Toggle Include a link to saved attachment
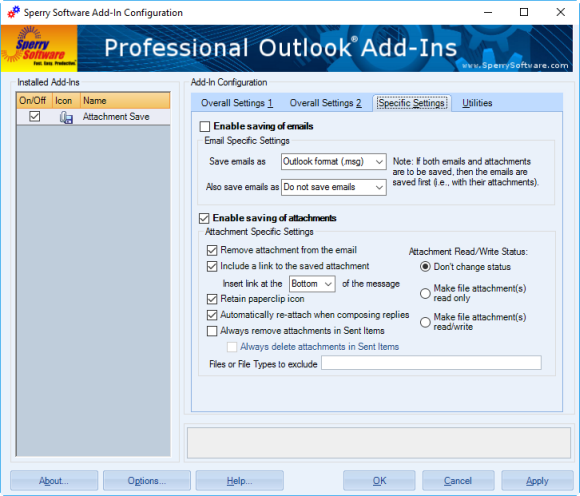Screen dimensions: 580x496 (x=212, y=266)
